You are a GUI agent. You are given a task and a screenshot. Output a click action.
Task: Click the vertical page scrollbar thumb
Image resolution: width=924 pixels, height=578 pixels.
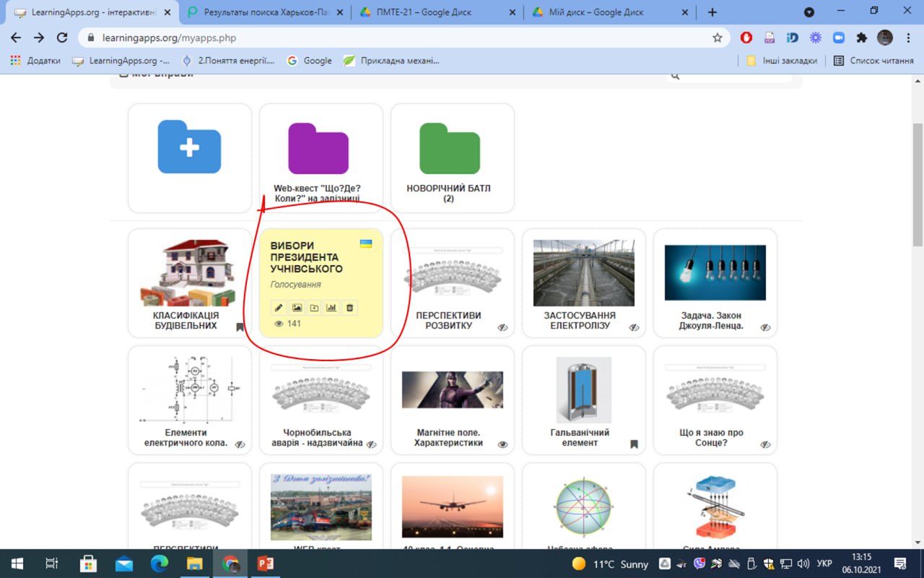click(918, 184)
